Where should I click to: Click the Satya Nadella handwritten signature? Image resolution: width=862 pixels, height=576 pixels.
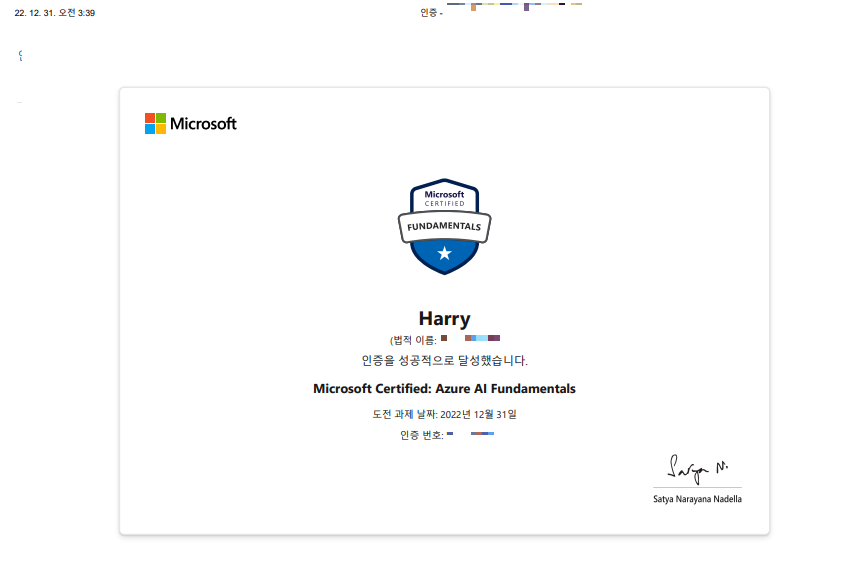click(698, 469)
